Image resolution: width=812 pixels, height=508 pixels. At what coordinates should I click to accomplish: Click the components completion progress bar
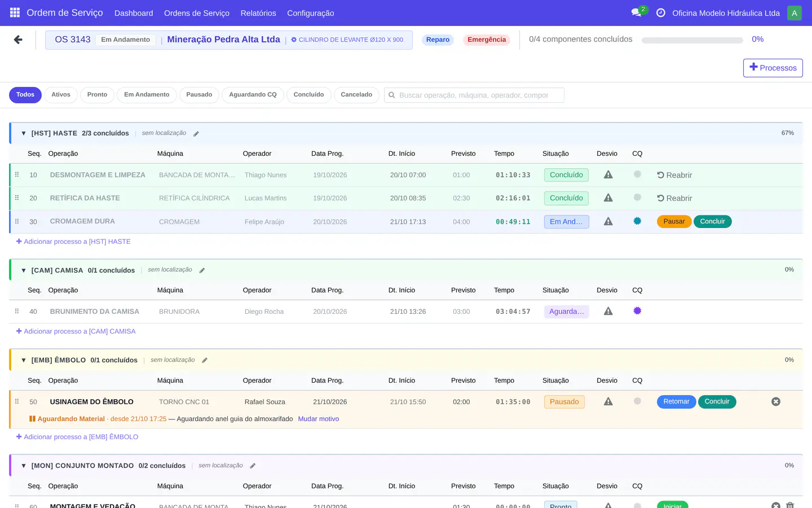point(692,40)
